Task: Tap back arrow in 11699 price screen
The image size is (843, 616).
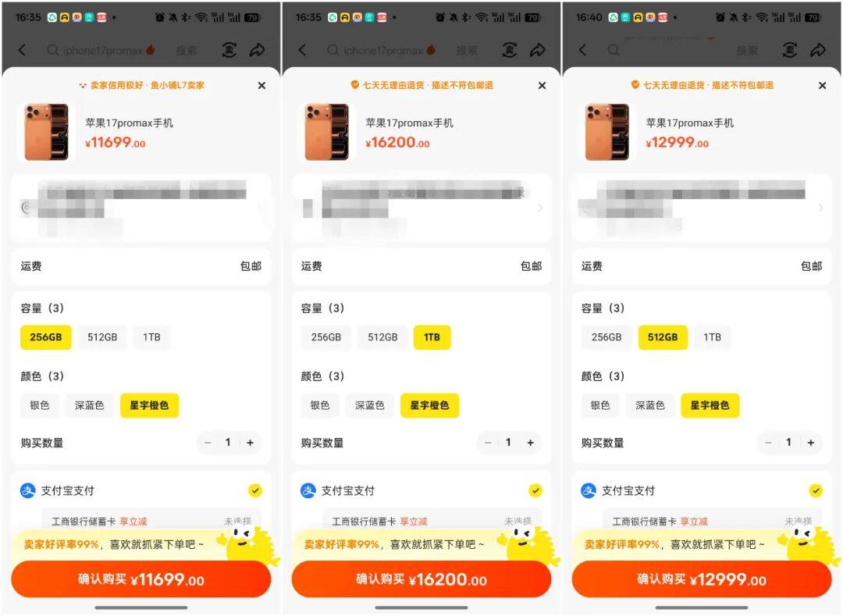Action: (22, 50)
